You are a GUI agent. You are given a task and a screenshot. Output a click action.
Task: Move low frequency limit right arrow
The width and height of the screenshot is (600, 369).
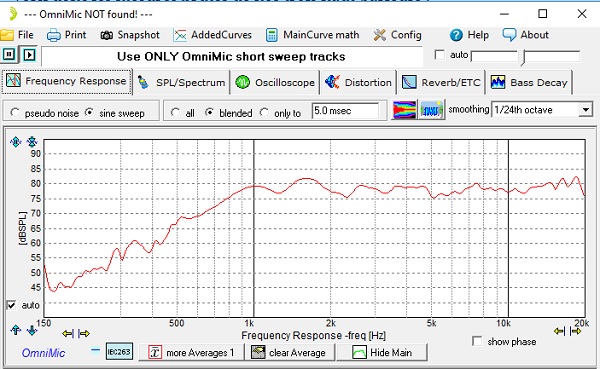[x=84, y=333]
